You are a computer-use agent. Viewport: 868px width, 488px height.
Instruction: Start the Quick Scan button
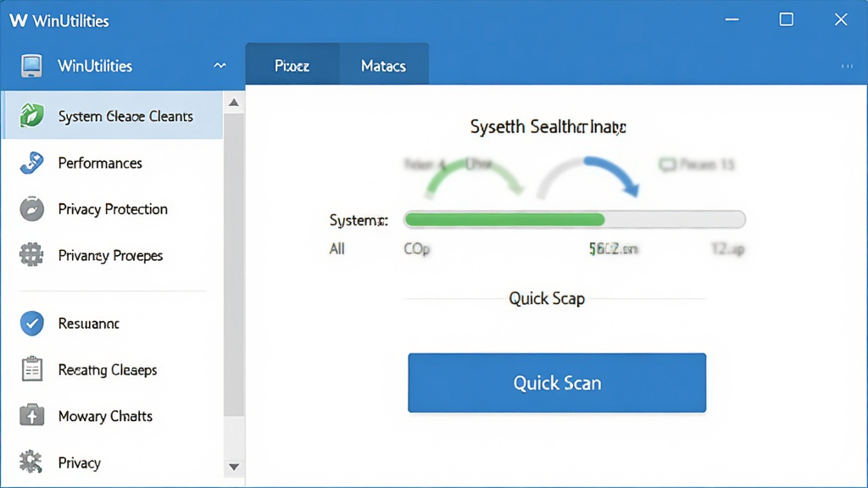557,383
